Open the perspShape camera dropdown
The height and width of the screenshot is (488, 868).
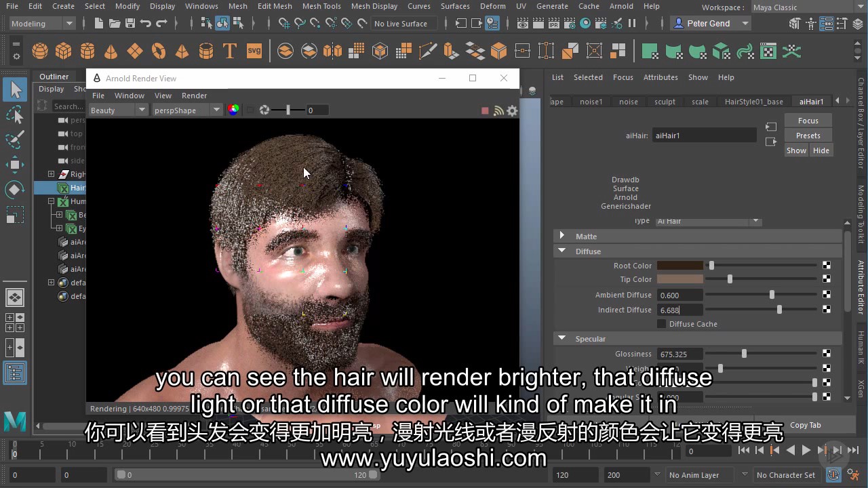(186, 110)
